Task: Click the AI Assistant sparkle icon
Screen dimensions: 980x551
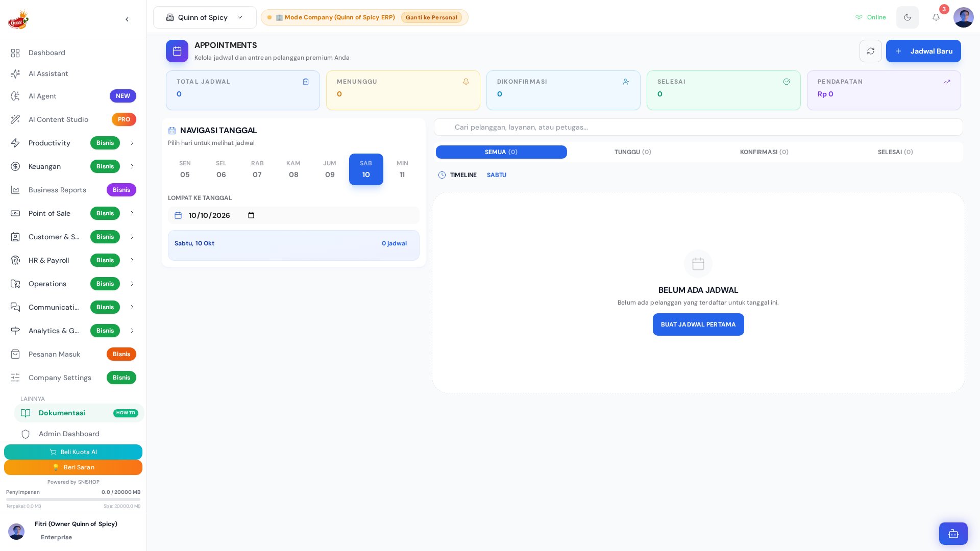Action: [x=15, y=74]
